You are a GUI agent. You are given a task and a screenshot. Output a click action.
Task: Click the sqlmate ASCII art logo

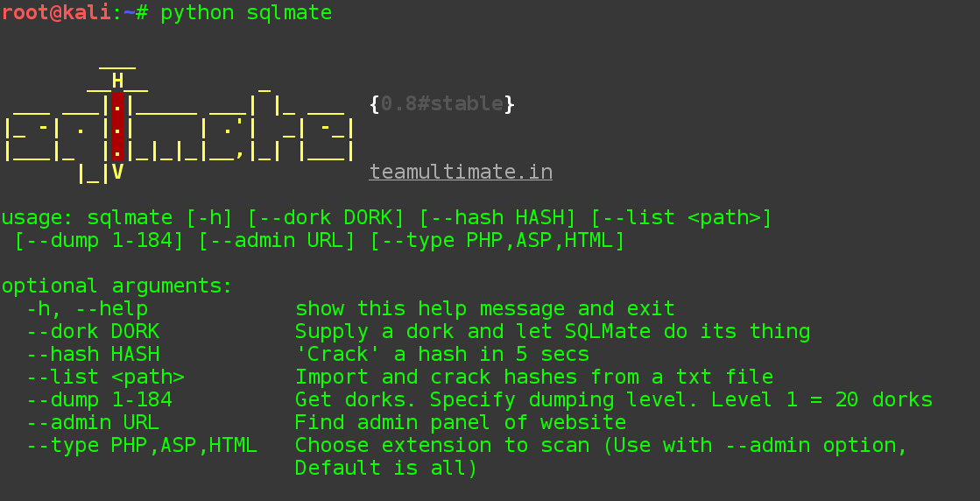(x=180, y=123)
